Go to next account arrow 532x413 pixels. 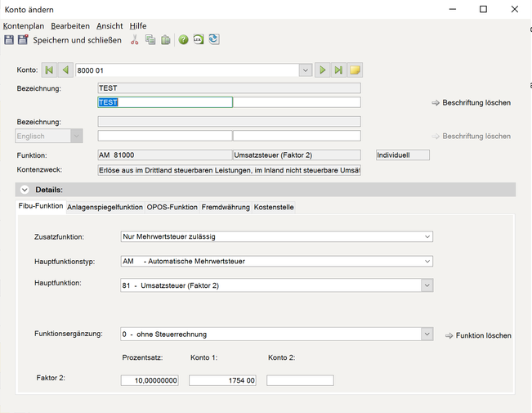[322, 70]
